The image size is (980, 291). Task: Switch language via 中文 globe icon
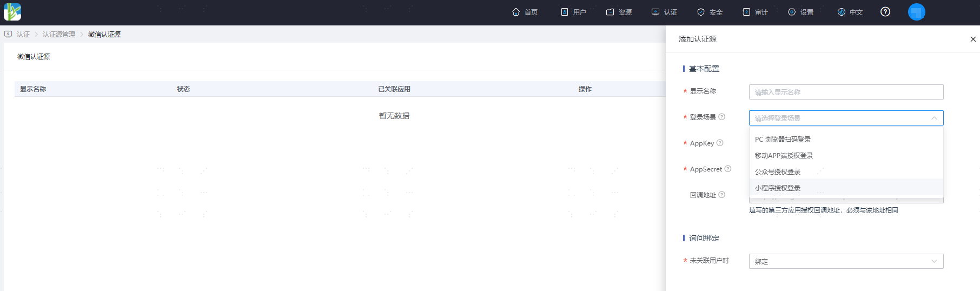pyautogui.click(x=842, y=12)
